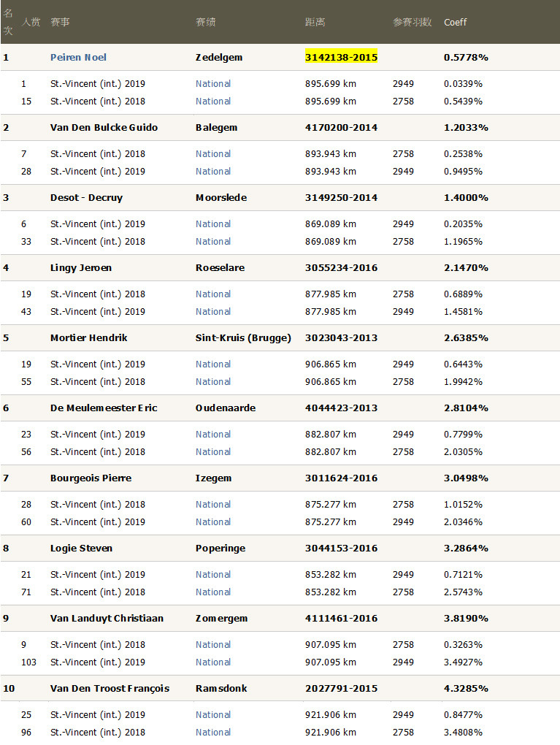Screen dimensions: 560x745
Task: Select National link for Lingy Jeroen's 2018 race
Action: click(213, 294)
